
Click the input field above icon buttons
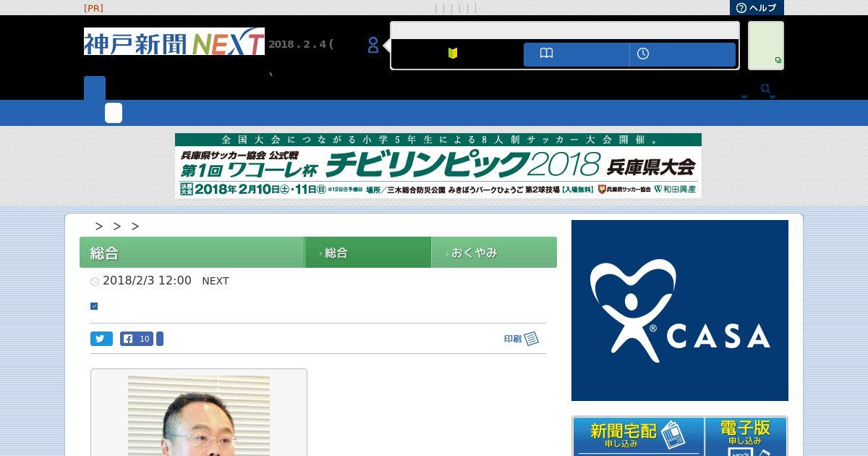(565, 30)
